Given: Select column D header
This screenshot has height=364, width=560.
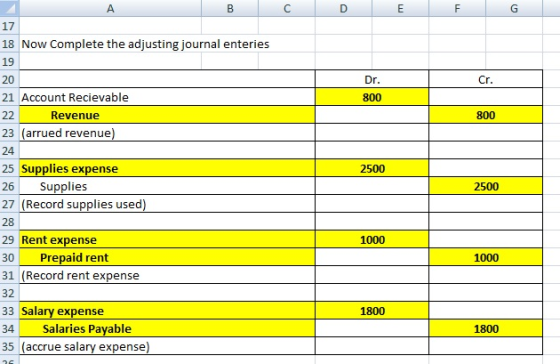Looking at the screenshot, I should [344, 8].
